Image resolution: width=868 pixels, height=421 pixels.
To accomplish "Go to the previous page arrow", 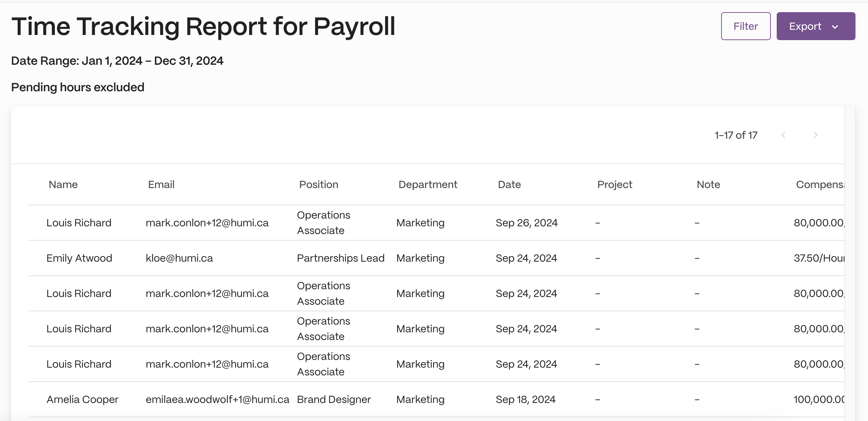I will (x=783, y=135).
